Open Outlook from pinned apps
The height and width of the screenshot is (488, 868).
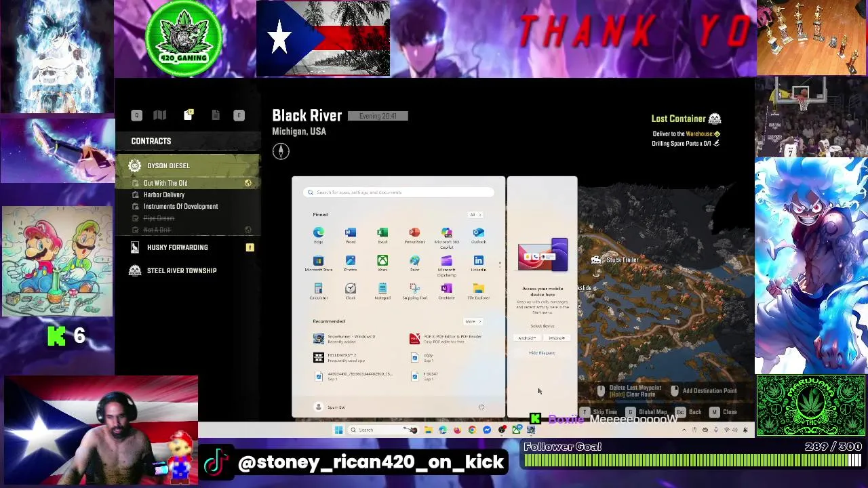479,235
